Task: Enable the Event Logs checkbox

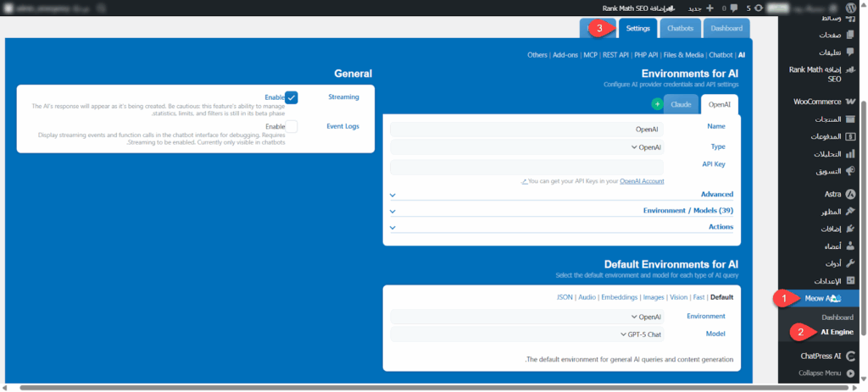Action: 292,127
